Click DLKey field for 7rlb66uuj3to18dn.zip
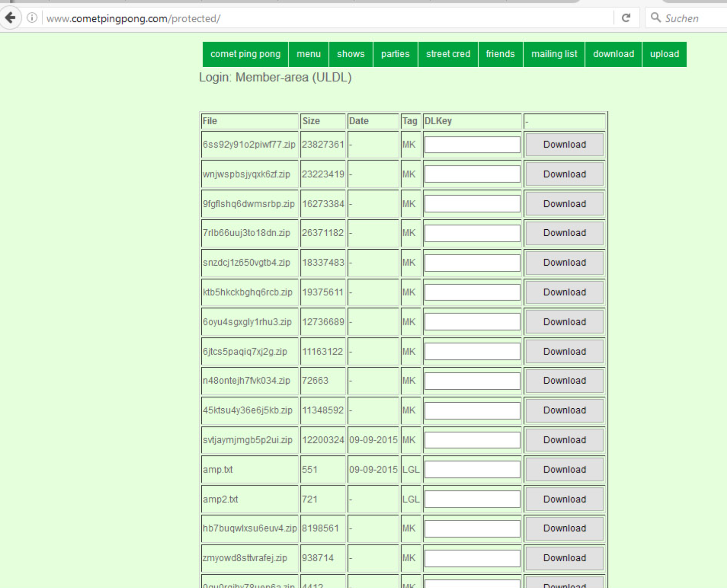Viewport: 727px width, 588px height. [472, 233]
